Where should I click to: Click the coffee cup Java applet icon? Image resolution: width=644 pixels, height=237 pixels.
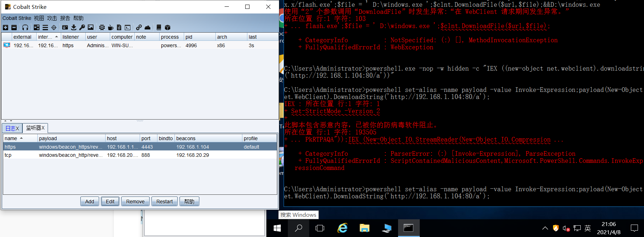[x=111, y=27]
